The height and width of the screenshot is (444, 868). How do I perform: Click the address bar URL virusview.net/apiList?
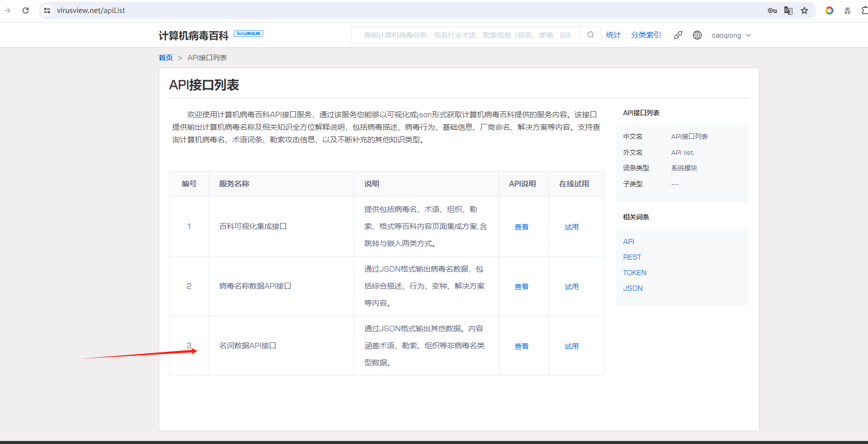pyautogui.click(x=91, y=11)
